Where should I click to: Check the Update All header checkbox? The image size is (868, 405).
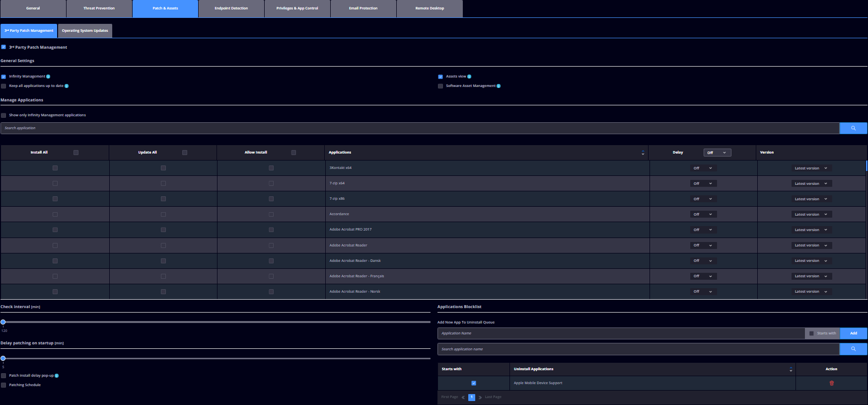coord(185,153)
